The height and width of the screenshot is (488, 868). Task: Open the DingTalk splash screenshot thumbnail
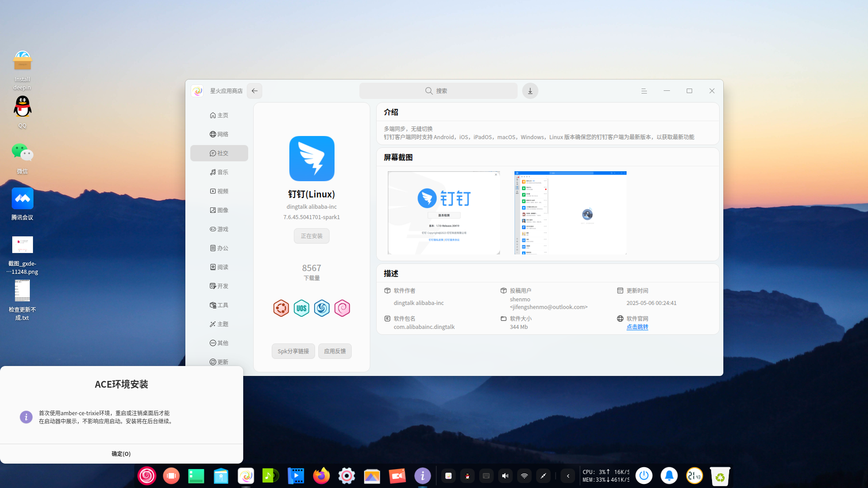click(444, 213)
